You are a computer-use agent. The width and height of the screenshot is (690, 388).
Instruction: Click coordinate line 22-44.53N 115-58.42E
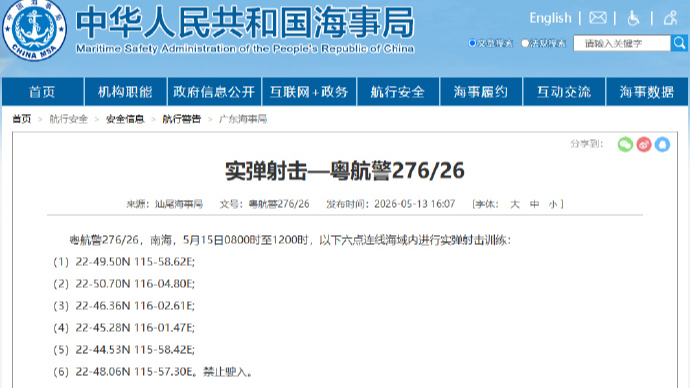point(135,350)
